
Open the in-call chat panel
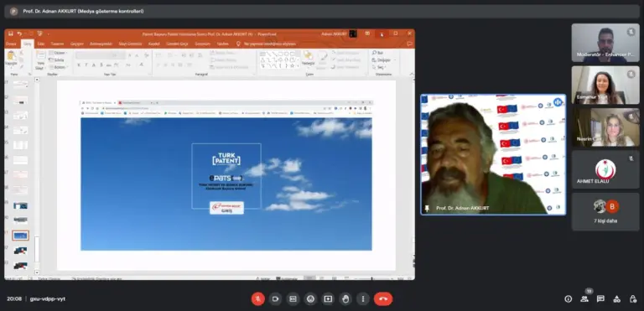600,299
